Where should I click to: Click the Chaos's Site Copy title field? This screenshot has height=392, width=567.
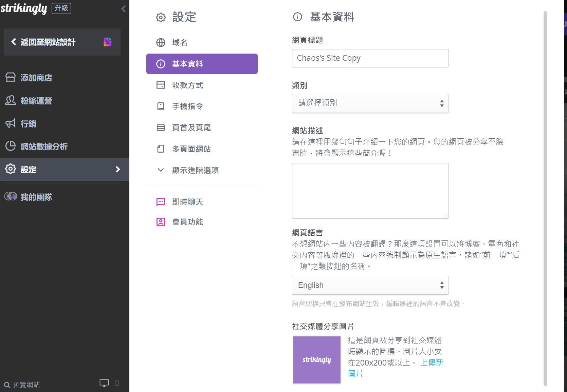click(x=370, y=58)
